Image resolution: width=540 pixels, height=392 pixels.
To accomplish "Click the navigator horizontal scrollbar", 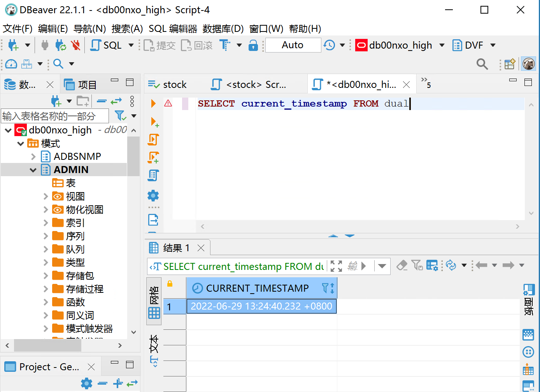I will coord(47,345).
